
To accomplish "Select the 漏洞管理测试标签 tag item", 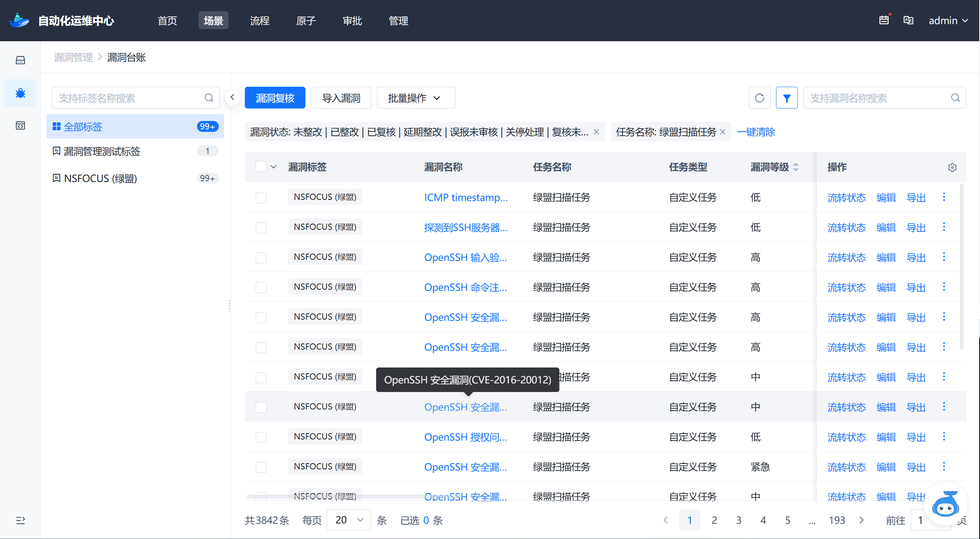I will pos(135,151).
